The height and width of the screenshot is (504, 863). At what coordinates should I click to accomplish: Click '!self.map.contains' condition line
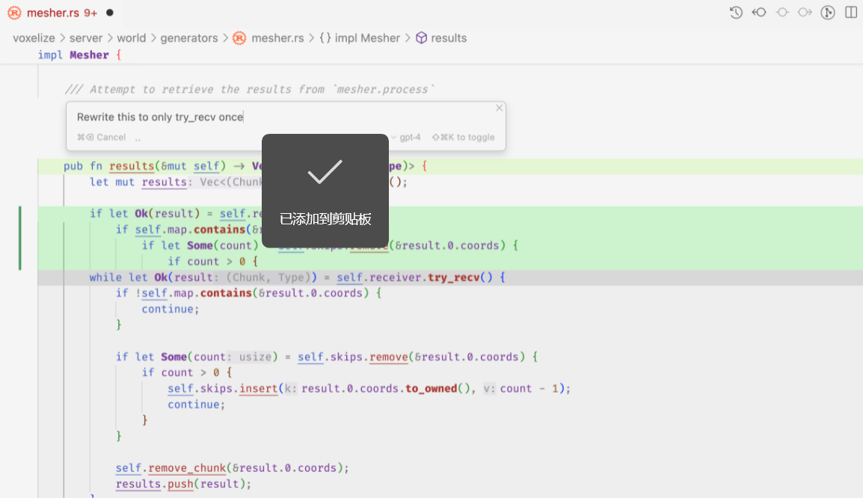coord(249,292)
